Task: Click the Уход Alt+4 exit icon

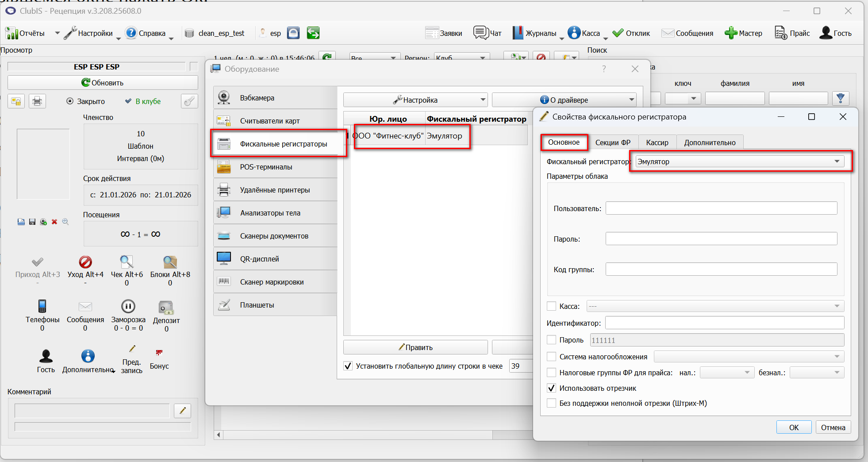Action: pyautogui.click(x=85, y=262)
